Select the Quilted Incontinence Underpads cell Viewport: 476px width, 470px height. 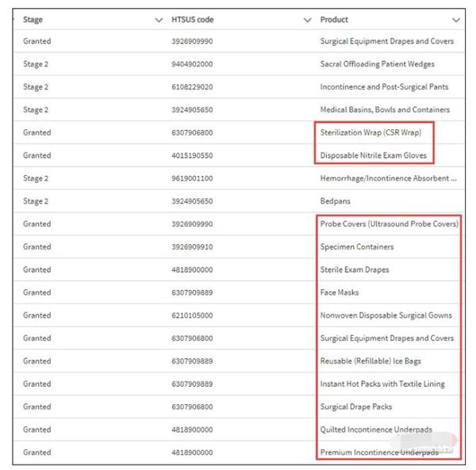376,430
